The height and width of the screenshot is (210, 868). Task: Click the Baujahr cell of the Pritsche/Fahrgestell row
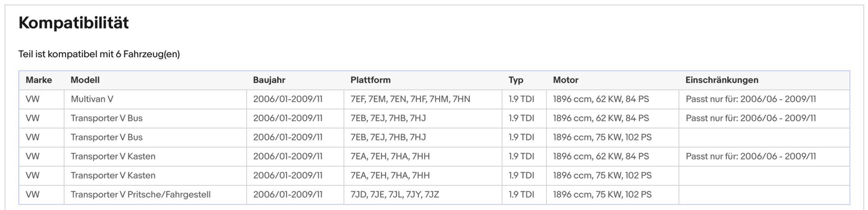point(288,194)
